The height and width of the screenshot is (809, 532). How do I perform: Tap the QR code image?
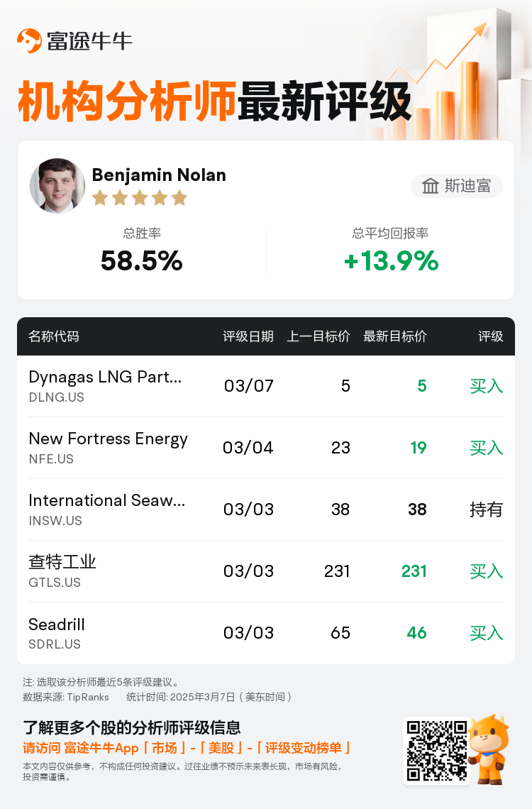point(437,752)
